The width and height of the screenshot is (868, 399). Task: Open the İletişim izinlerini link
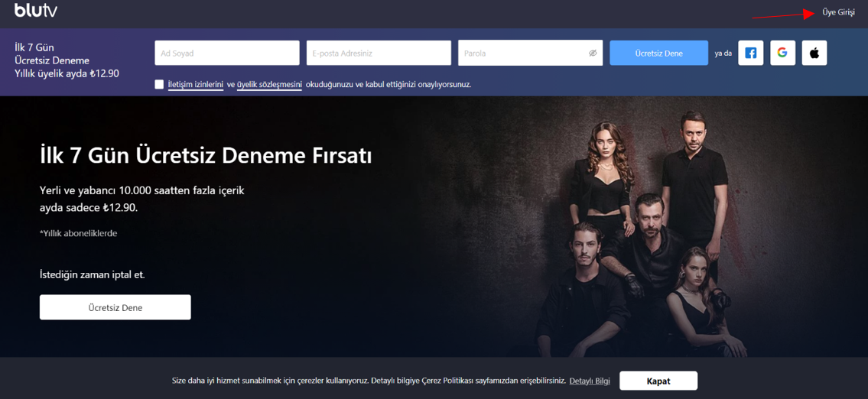pyautogui.click(x=195, y=84)
